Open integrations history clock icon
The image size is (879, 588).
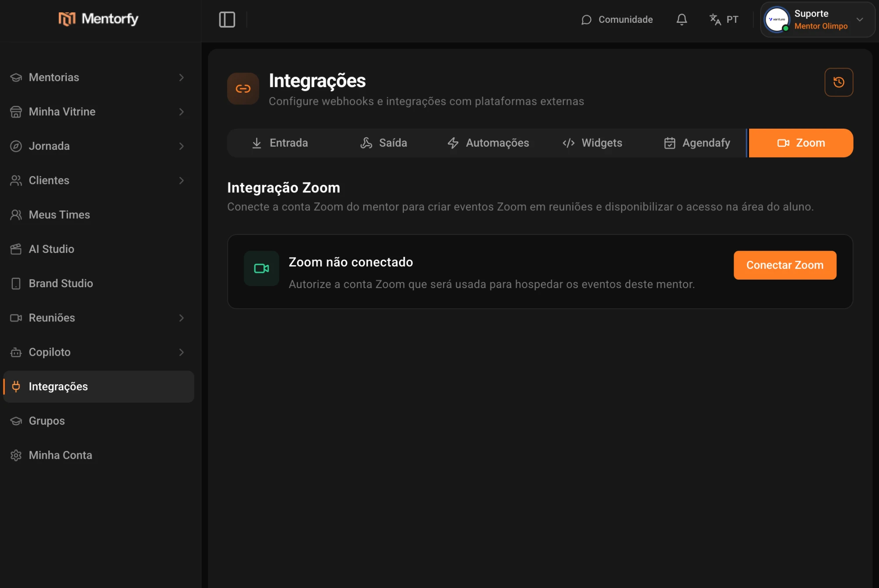[839, 82]
